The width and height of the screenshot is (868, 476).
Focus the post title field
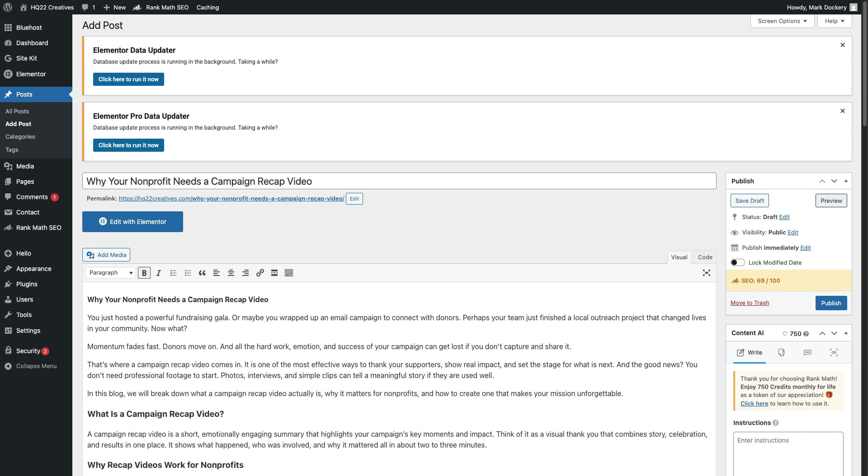pyautogui.click(x=399, y=181)
